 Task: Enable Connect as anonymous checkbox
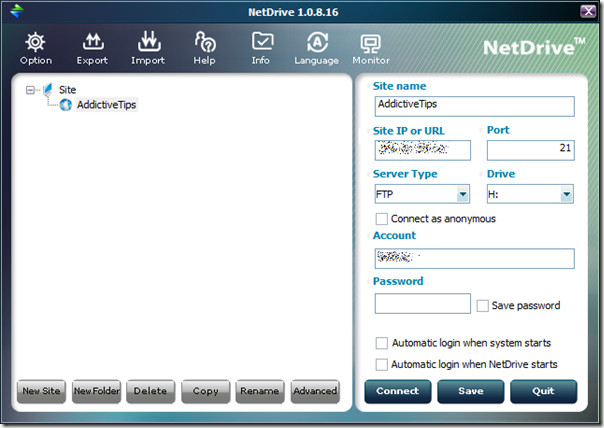tap(381, 219)
